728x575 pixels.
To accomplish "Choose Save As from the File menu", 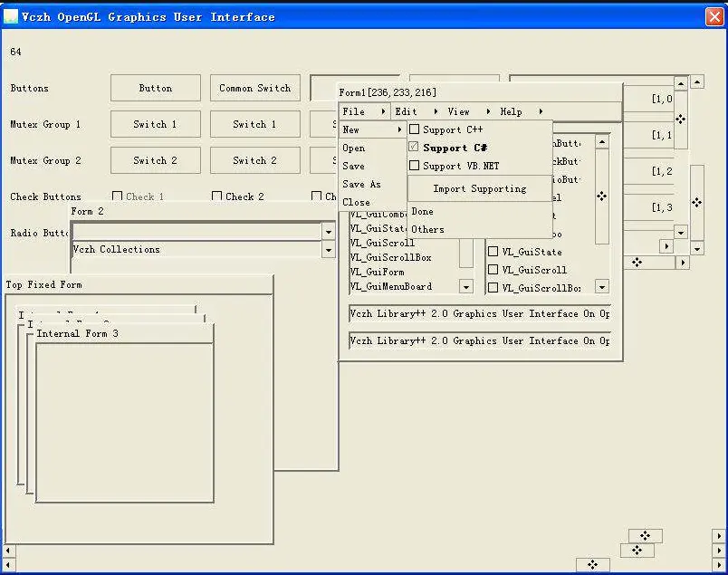I will (361, 185).
